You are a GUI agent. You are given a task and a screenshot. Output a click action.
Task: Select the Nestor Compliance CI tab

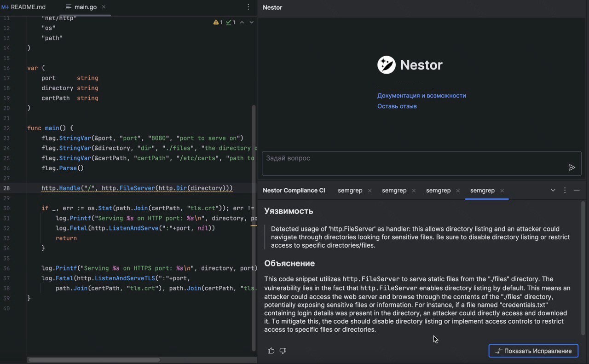(294, 191)
